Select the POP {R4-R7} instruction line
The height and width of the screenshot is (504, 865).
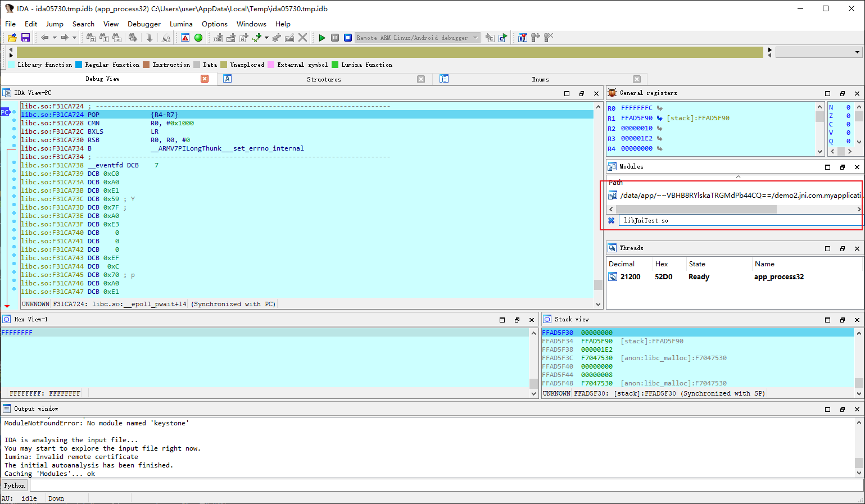[x=307, y=115]
